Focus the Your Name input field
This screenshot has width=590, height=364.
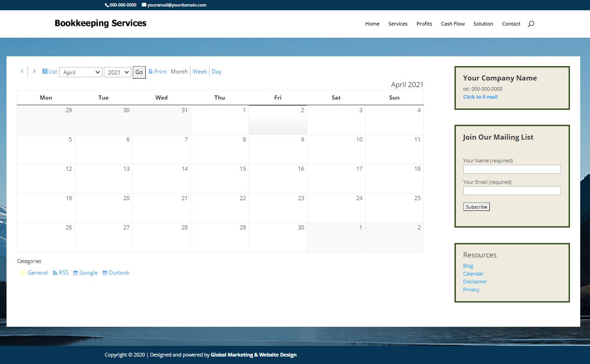pyautogui.click(x=512, y=169)
